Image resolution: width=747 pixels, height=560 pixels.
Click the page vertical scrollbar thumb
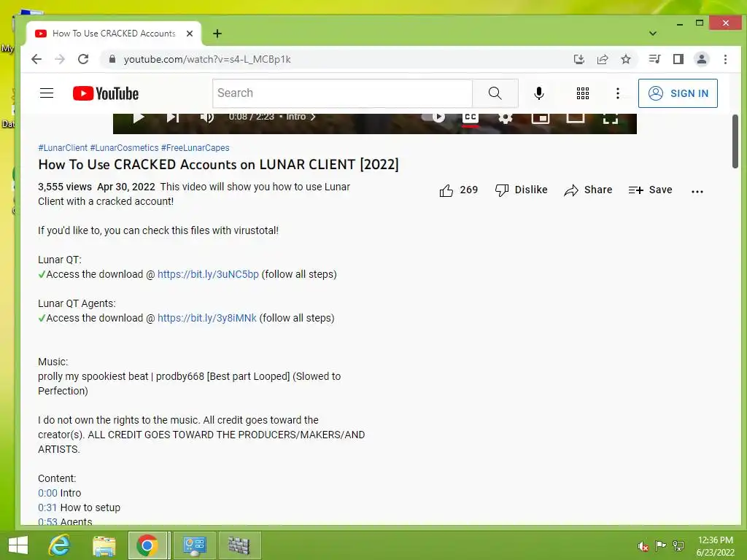point(735,141)
